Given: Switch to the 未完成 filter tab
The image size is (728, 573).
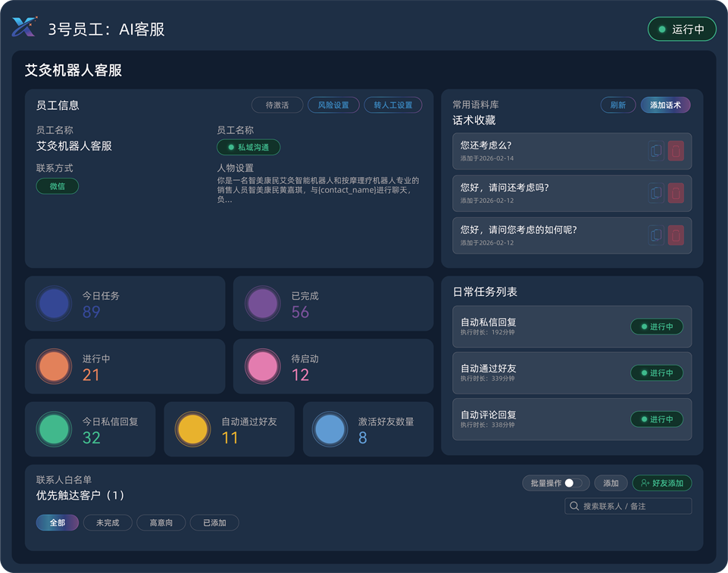Looking at the screenshot, I should [x=108, y=523].
